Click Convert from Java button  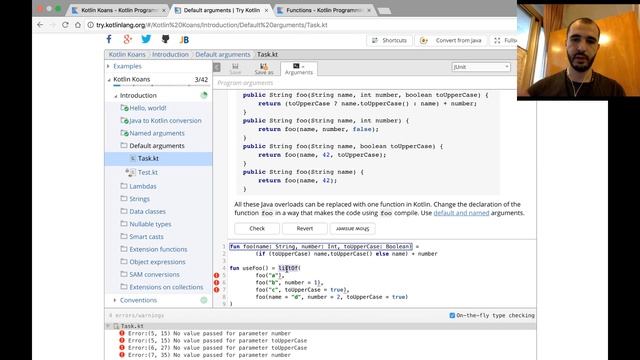(451, 40)
